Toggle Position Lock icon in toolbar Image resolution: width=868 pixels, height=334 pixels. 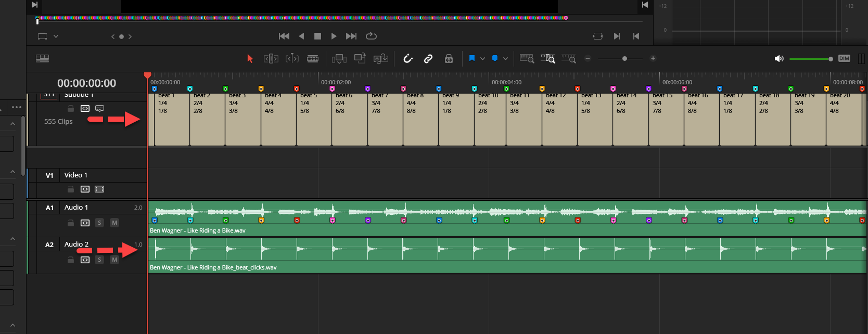(x=449, y=59)
